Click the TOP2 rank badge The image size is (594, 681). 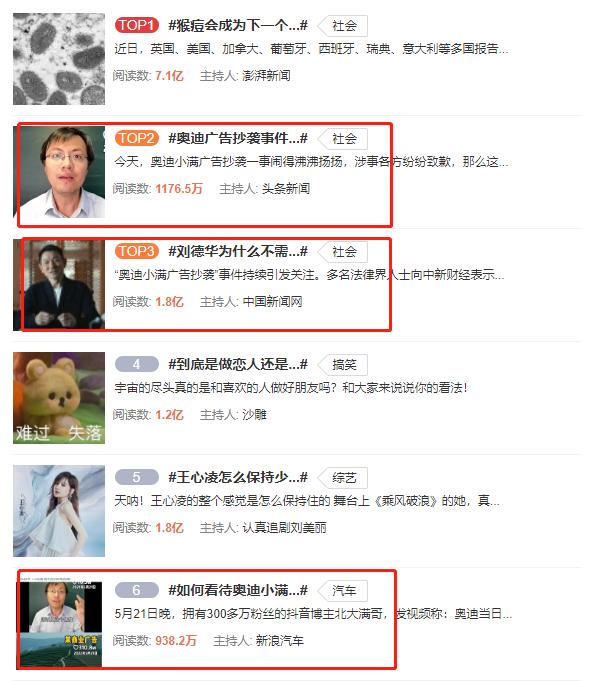click(137, 138)
